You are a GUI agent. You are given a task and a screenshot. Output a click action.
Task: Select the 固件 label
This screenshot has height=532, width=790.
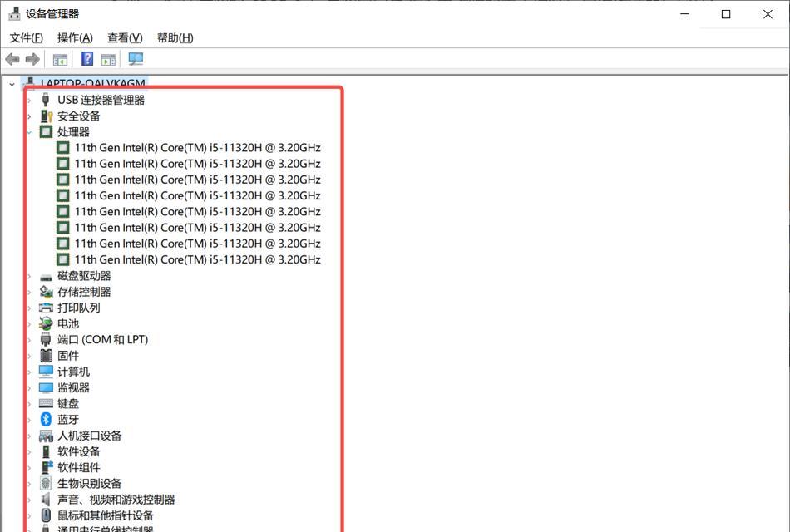click(68, 356)
